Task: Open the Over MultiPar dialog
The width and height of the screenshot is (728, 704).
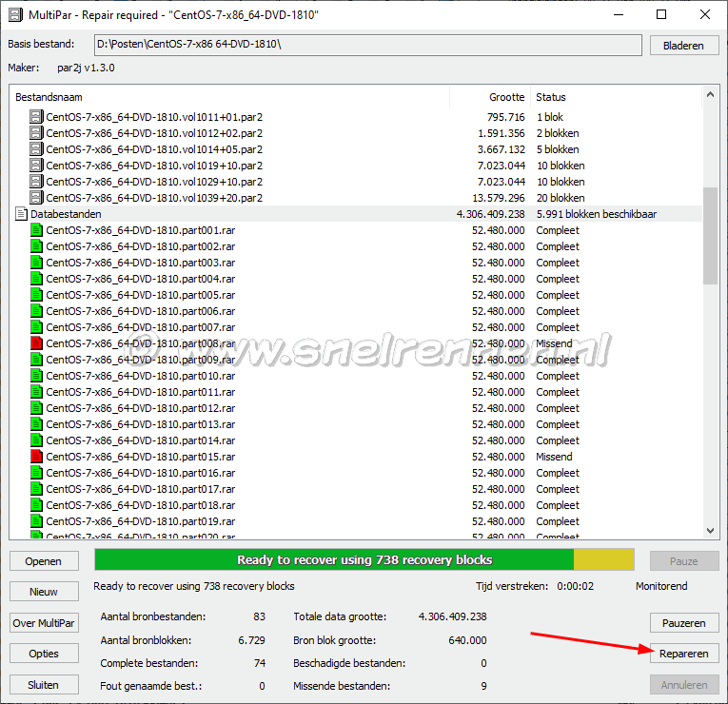Action: [44, 623]
